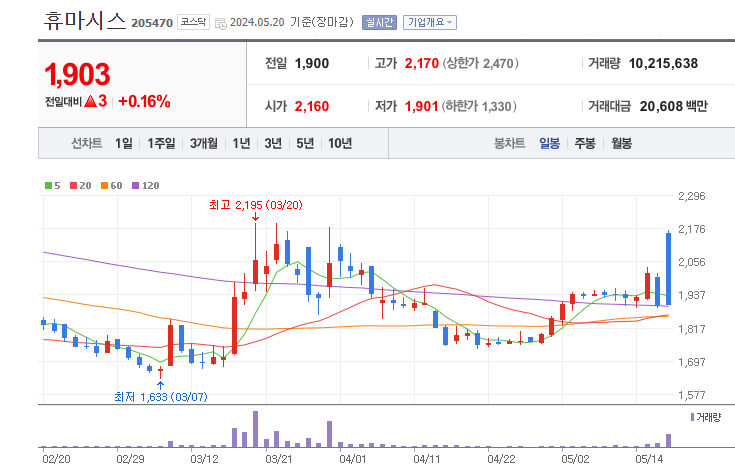This screenshot has width=735, height=471.
Task: Click the 전일 price 1,900
Action: pos(312,63)
